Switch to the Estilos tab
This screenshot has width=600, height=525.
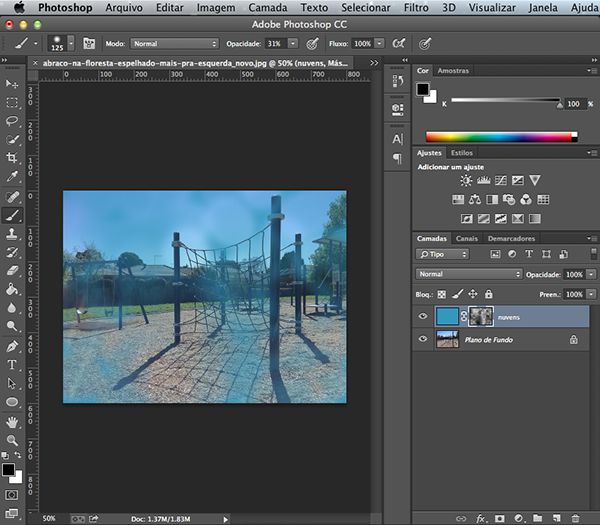pos(461,153)
